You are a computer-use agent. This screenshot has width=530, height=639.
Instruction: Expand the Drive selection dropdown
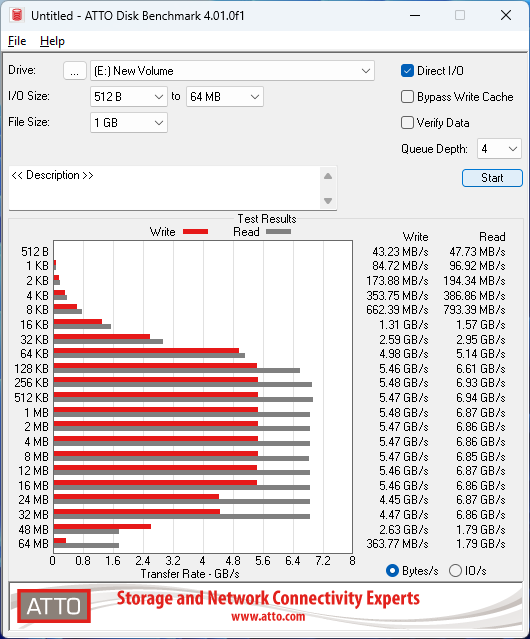232,71
